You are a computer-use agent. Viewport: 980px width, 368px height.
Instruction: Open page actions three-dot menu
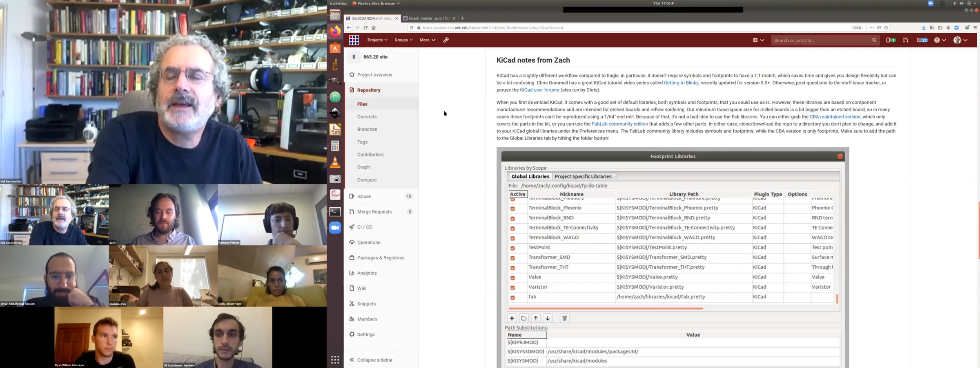pos(871,28)
